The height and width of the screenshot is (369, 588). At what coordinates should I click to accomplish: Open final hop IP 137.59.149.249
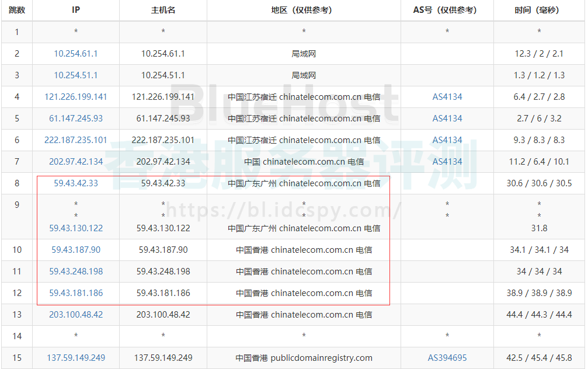76,358
